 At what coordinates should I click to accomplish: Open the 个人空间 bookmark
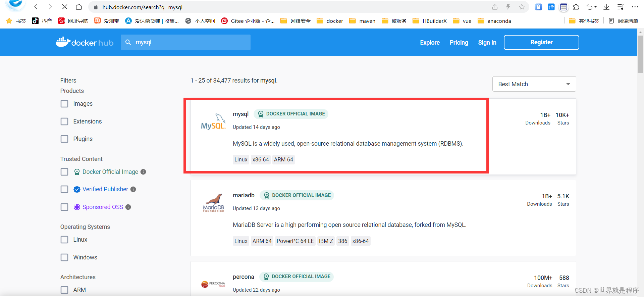click(x=200, y=21)
